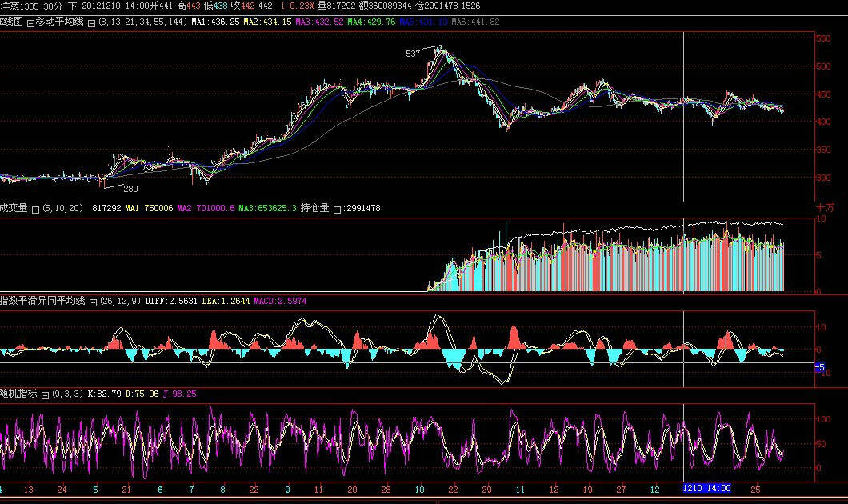The width and height of the screenshot is (848, 504).
Task: Click date label 24 on time axis
Action: [62, 490]
